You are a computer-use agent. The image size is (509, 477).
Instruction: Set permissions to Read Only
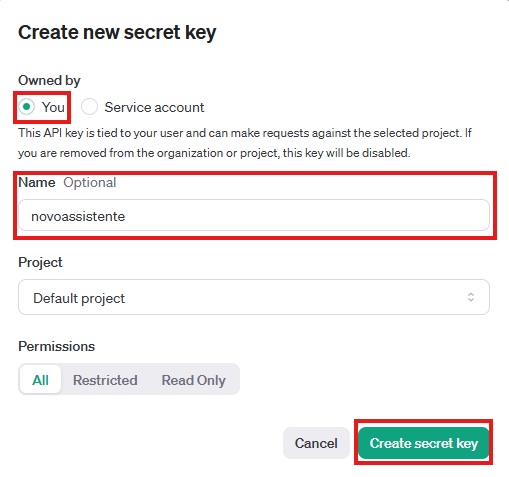pyautogui.click(x=194, y=380)
